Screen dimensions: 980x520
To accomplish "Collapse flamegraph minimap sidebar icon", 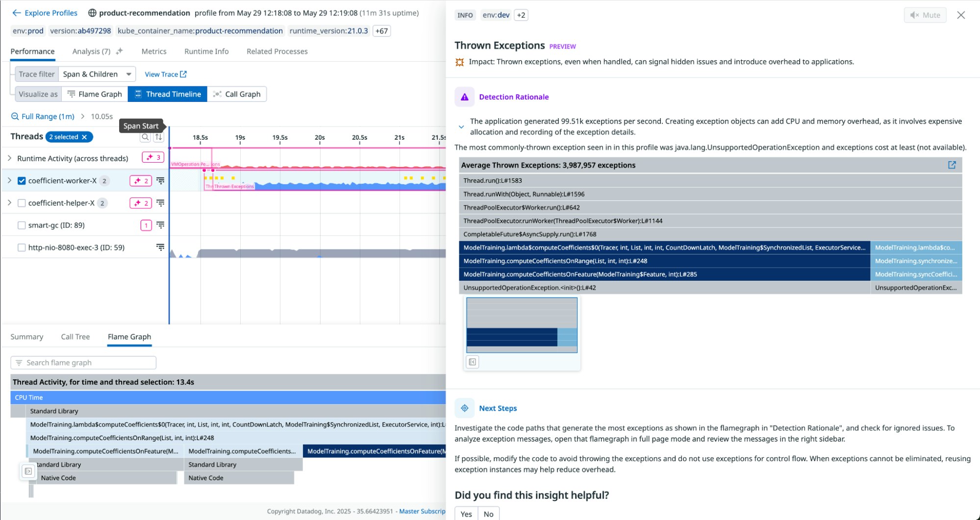I will (472, 362).
